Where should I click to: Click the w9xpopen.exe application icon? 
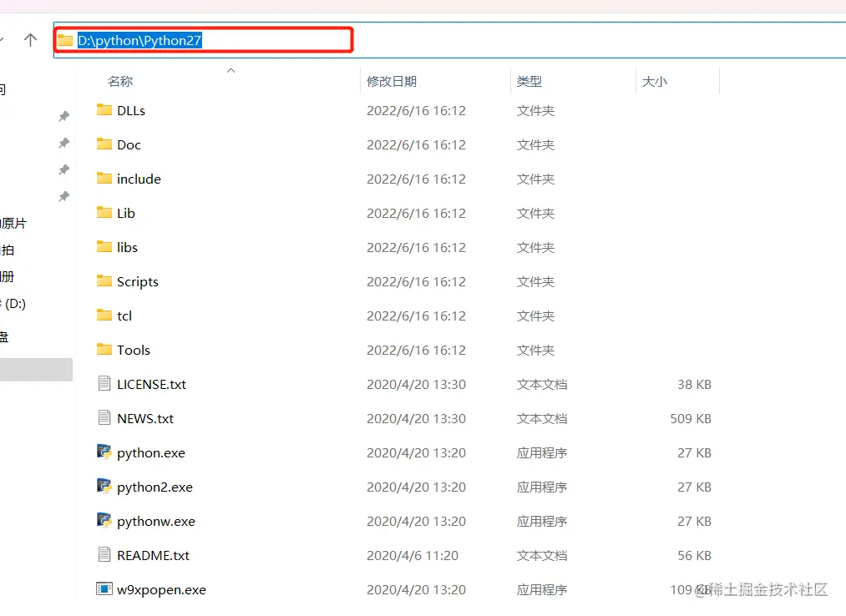(x=104, y=588)
